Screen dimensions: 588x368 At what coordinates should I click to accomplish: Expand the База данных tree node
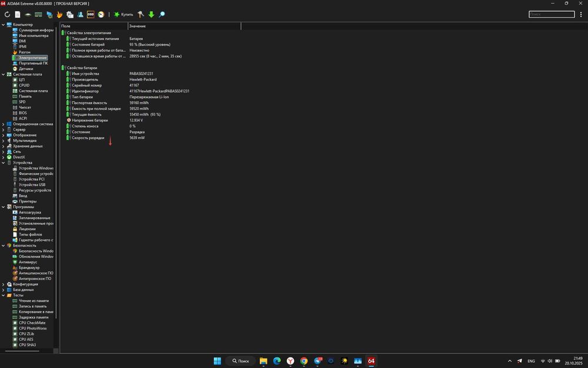(4, 290)
